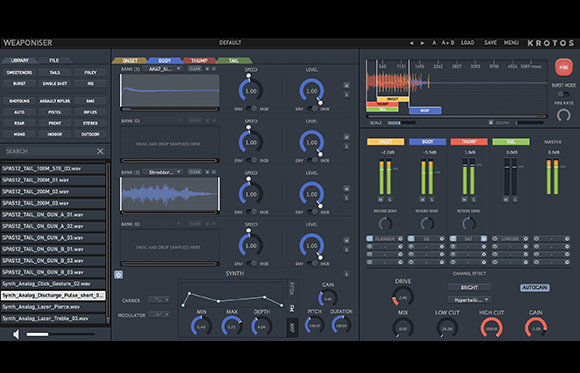Viewport: 580px width, 373px height.
Task: Switch to the THUMP tab
Action: 199,60
